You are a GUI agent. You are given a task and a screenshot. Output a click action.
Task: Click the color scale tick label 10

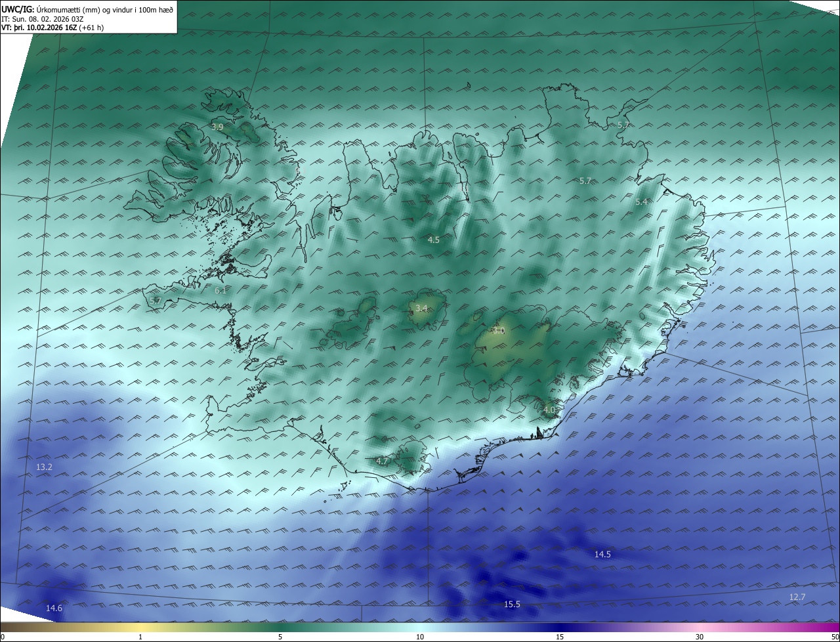tap(420, 637)
